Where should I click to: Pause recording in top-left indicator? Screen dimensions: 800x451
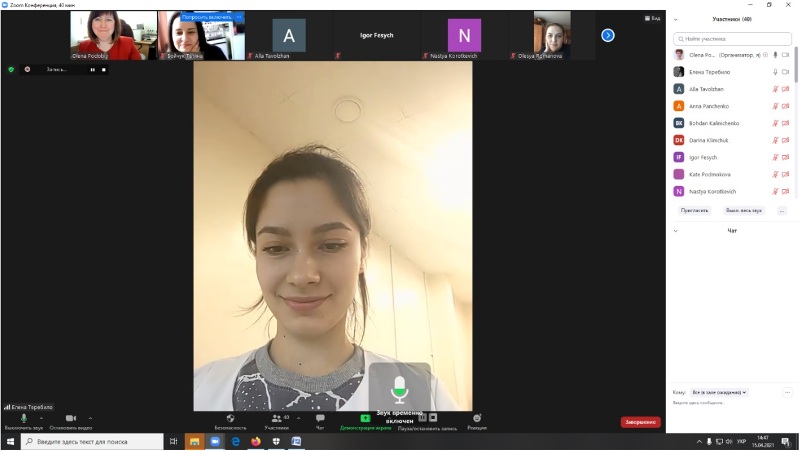click(92, 69)
